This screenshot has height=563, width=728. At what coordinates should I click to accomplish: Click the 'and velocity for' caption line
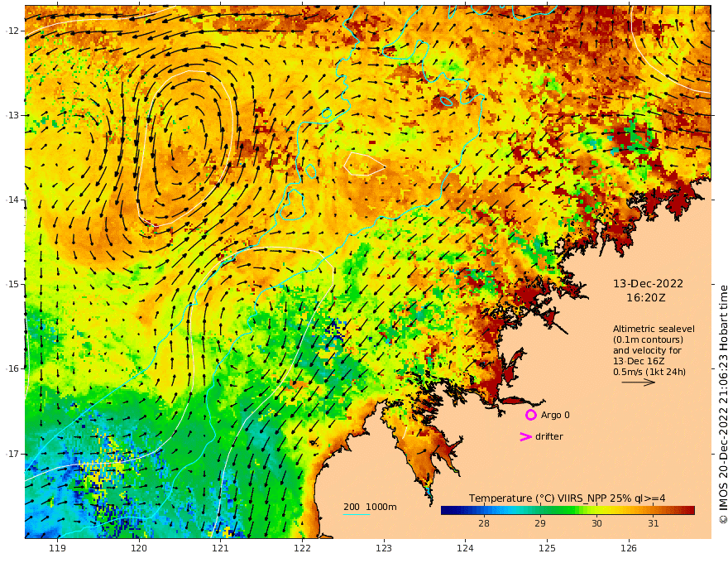pos(647,350)
